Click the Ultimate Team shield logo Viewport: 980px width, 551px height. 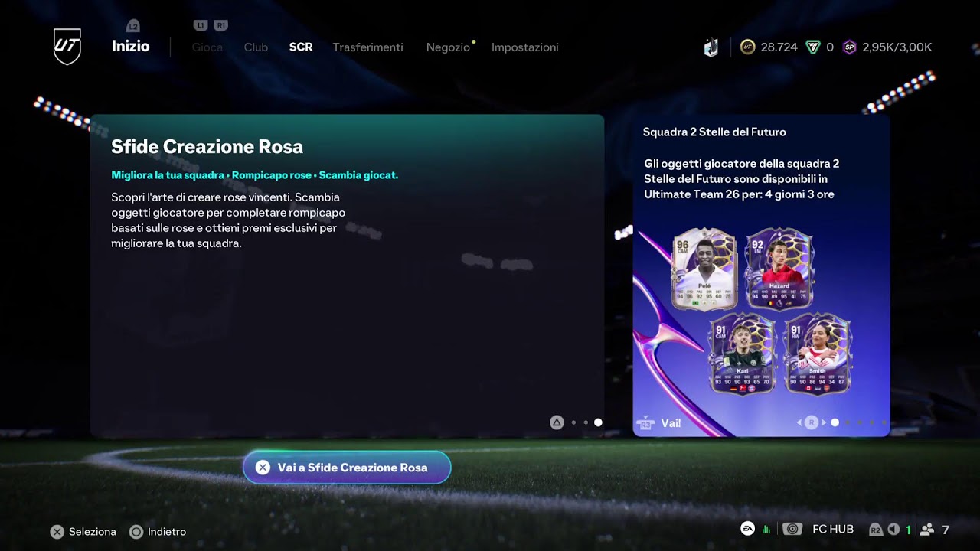click(x=67, y=47)
